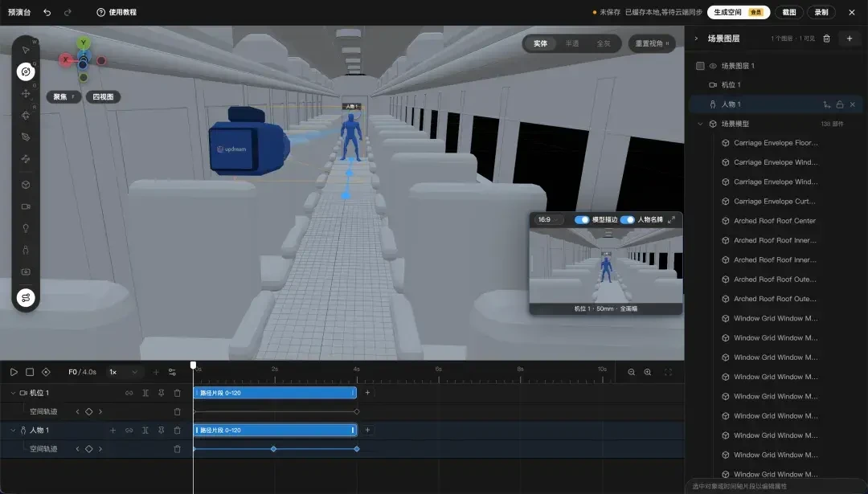Image resolution: width=868 pixels, height=494 pixels.
Task: Add a 3D model using the cube icon
Action: click(26, 185)
